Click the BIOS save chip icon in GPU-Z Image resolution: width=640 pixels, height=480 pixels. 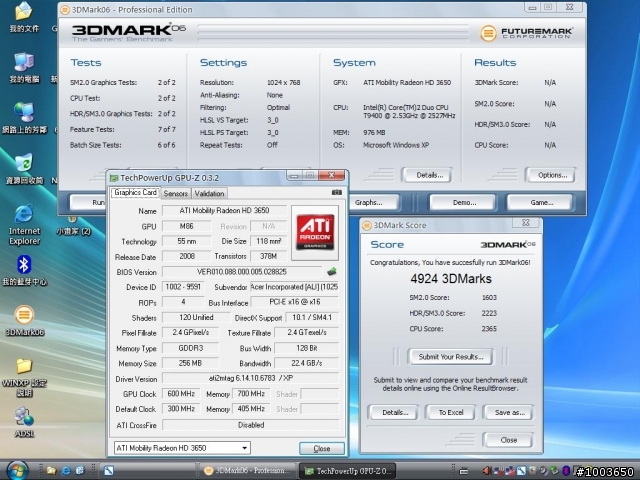(332, 271)
